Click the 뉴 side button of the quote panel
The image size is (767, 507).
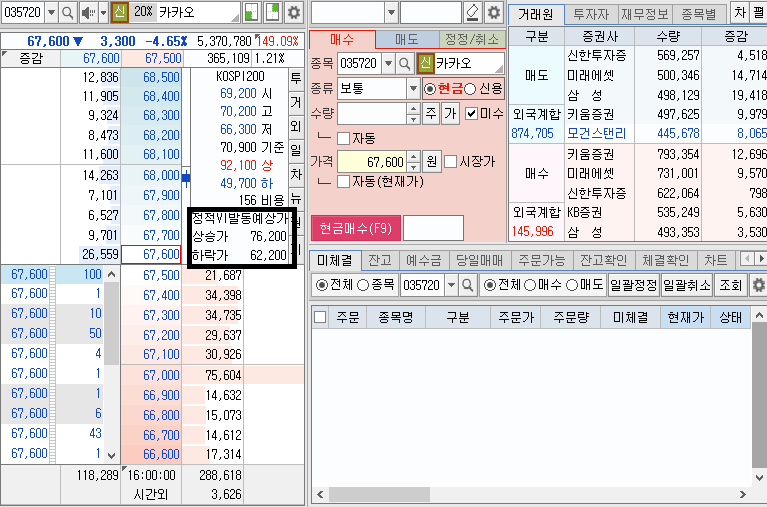pyautogui.click(x=296, y=198)
